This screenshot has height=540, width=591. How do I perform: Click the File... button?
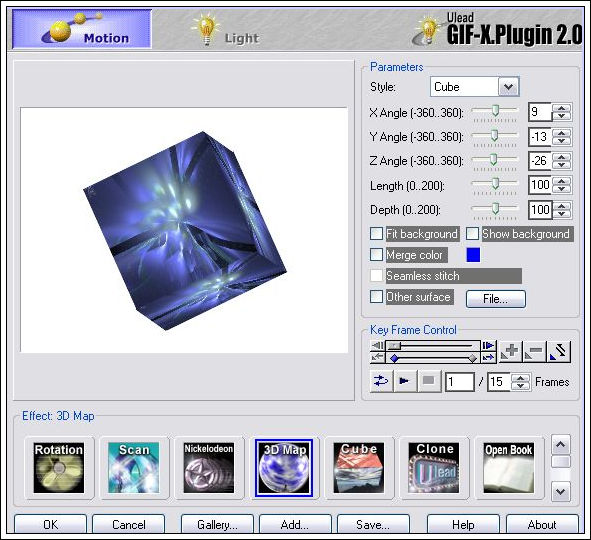click(496, 299)
